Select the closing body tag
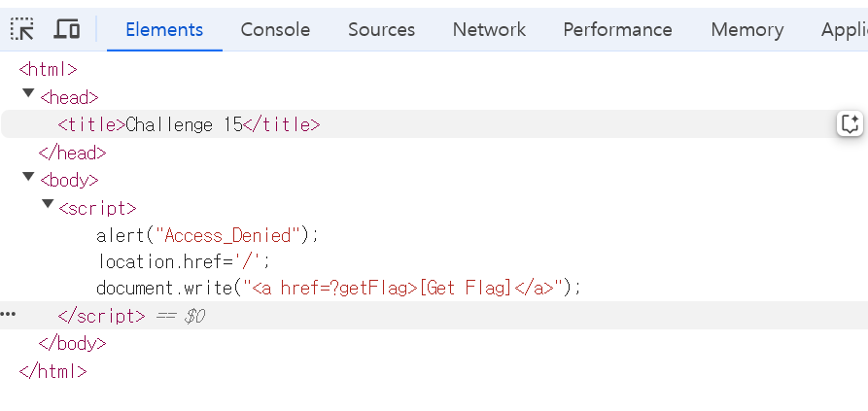The height and width of the screenshot is (411, 868). [73, 344]
